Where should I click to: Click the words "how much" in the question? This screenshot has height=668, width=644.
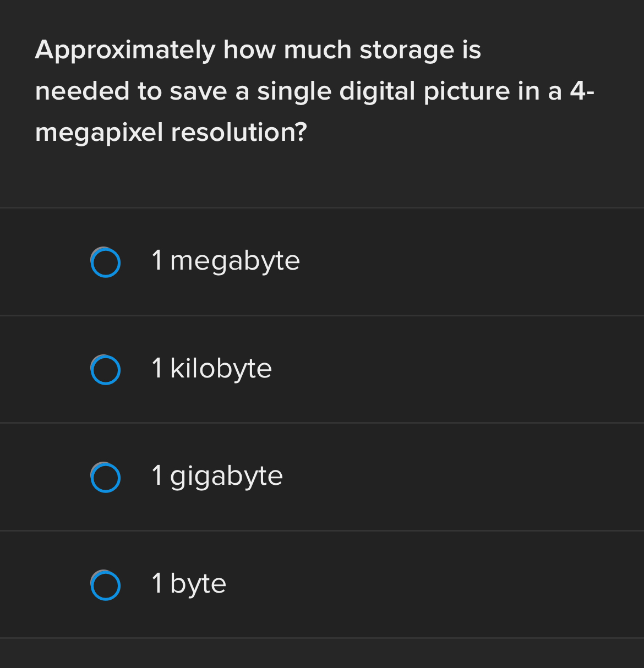coord(287,50)
